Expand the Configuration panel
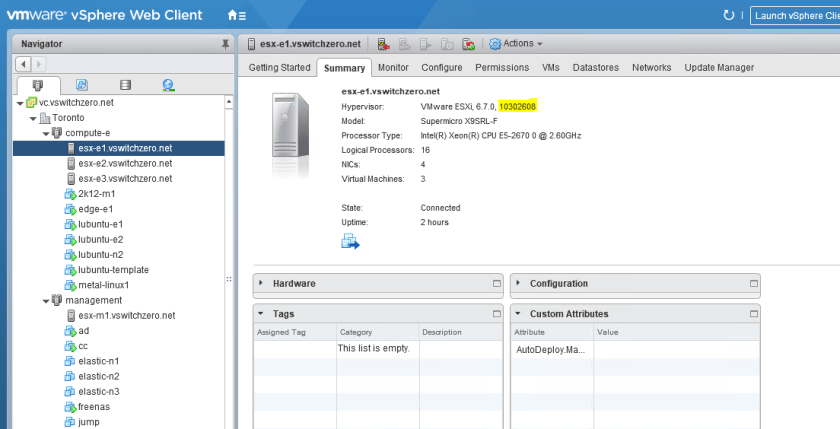This screenshot has width=840, height=429. [519, 284]
